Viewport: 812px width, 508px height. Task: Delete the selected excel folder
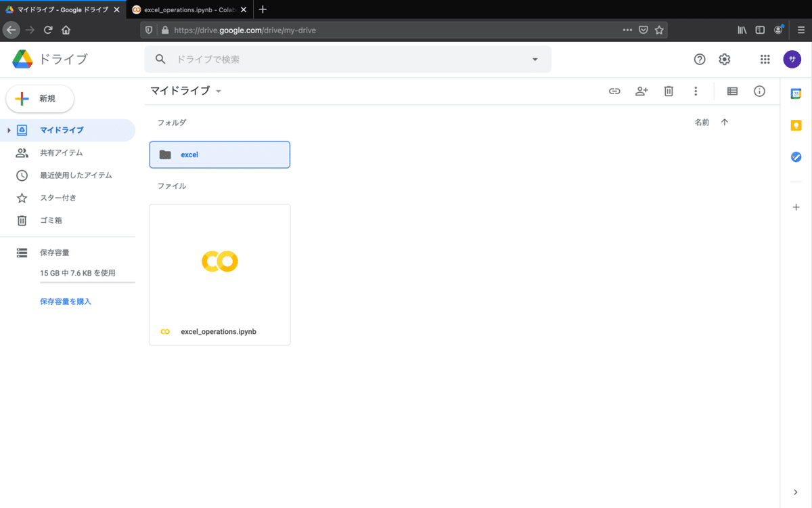[669, 90]
